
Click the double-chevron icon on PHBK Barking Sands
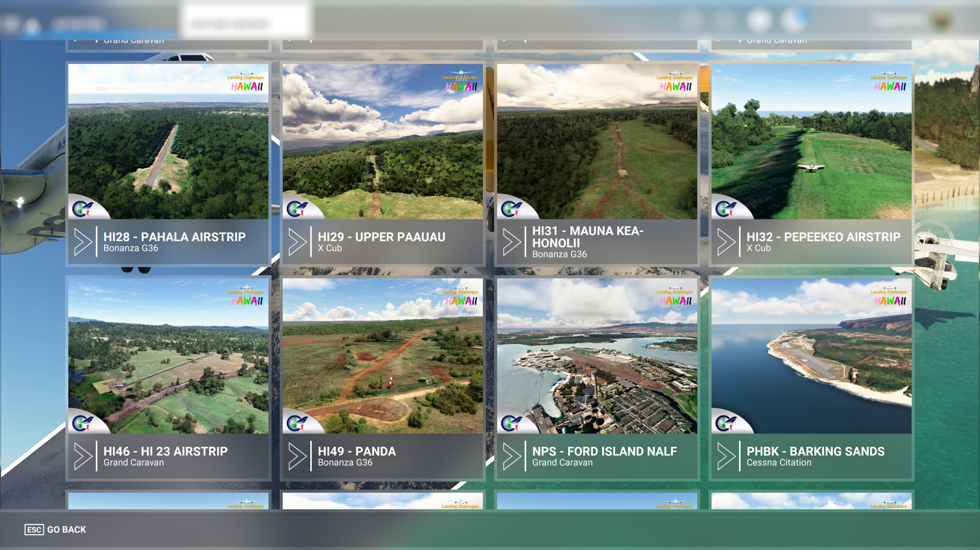tap(726, 456)
